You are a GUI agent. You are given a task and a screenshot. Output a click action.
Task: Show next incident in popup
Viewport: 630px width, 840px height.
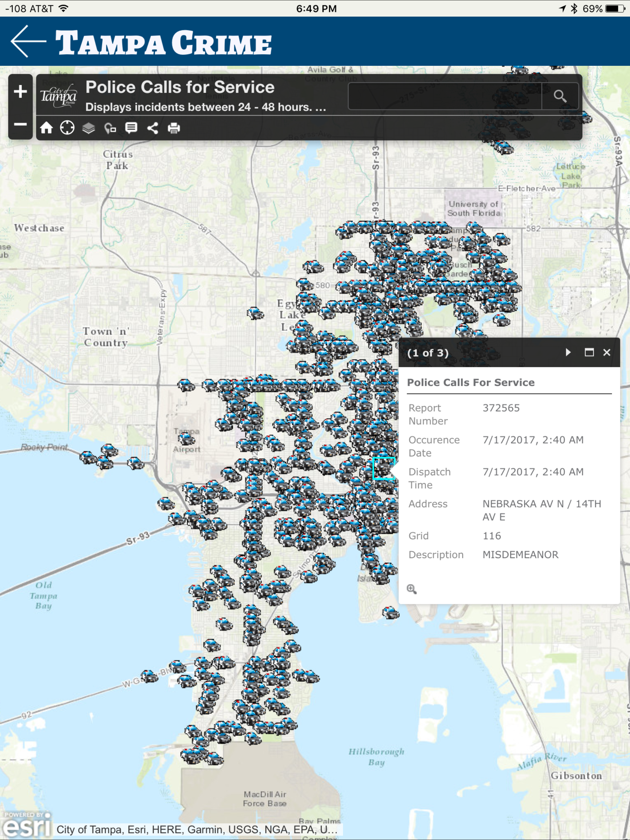[x=568, y=352]
